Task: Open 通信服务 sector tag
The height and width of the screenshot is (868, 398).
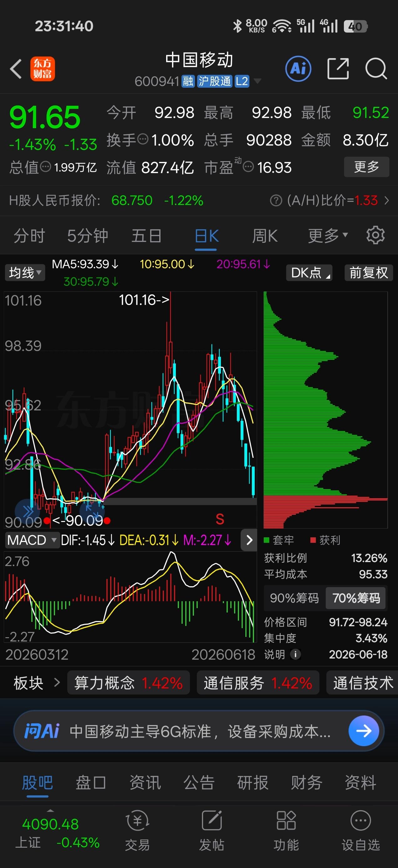Action: [x=258, y=683]
